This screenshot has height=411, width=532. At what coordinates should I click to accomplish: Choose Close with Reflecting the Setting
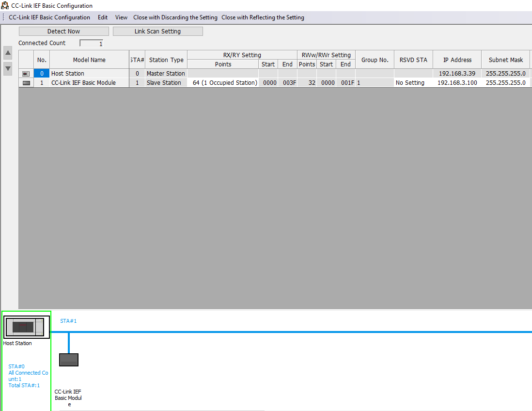click(263, 17)
